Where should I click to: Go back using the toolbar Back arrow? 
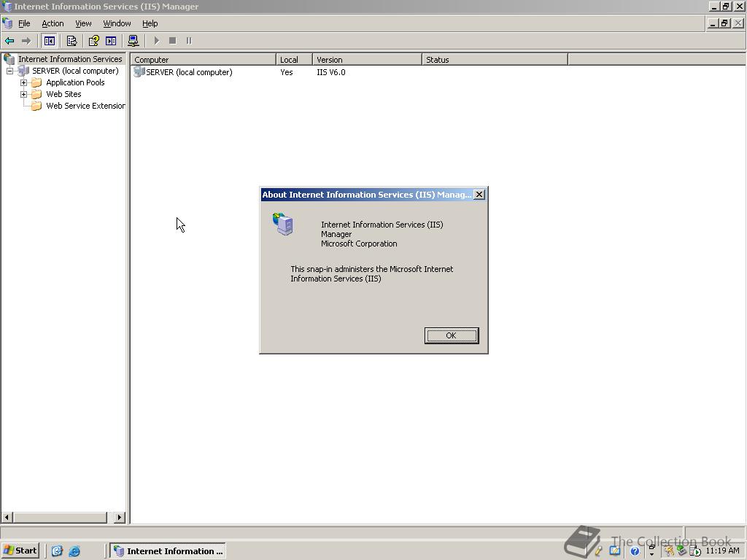click(x=9, y=41)
